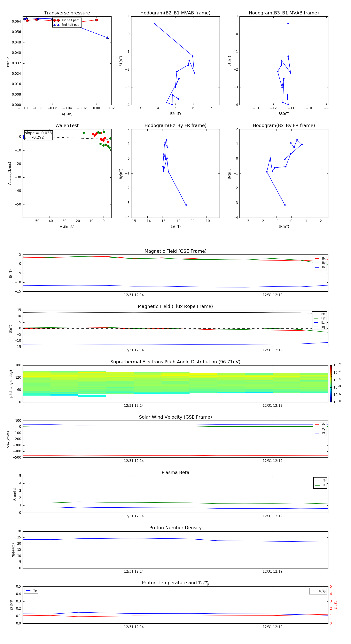The height and width of the screenshot is (644, 351).
Task: Click the lowest point of Bx_By hodogram
Action: click(x=285, y=205)
